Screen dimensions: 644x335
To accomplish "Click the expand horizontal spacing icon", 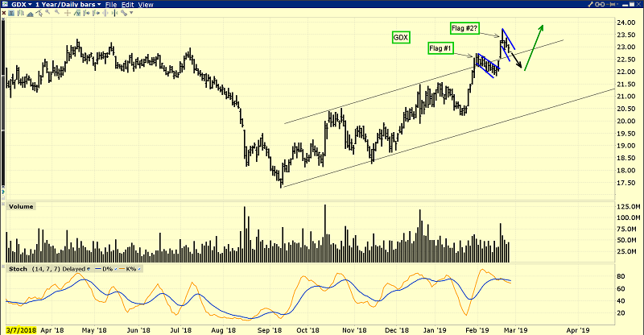I will [x=105, y=13].
